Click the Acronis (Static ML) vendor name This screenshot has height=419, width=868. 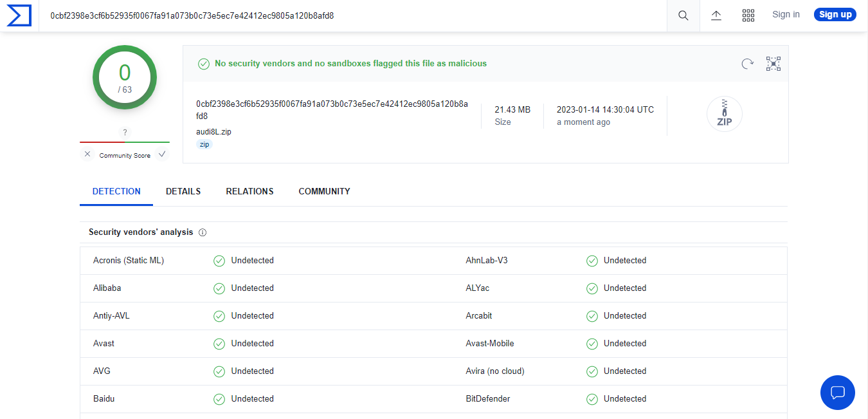(129, 261)
